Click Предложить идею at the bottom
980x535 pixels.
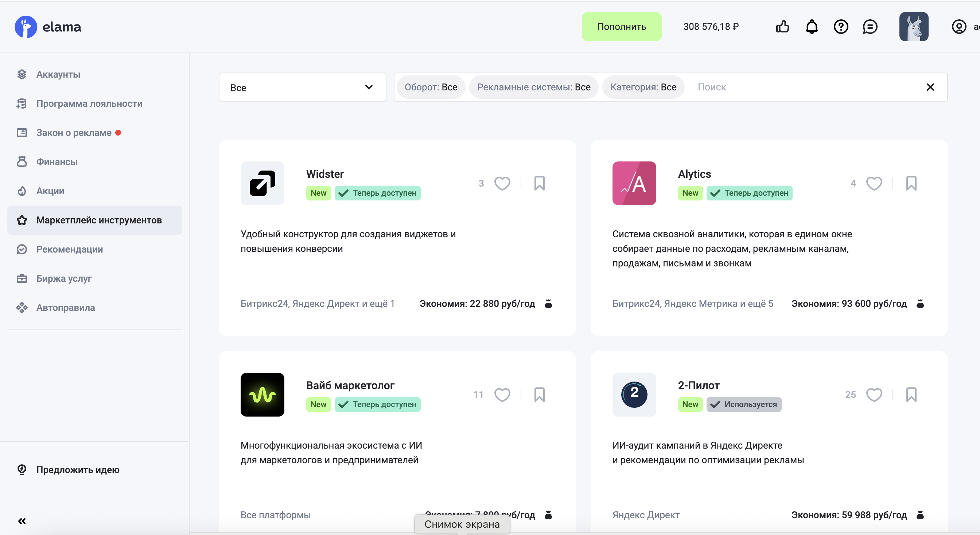coord(78,470)
